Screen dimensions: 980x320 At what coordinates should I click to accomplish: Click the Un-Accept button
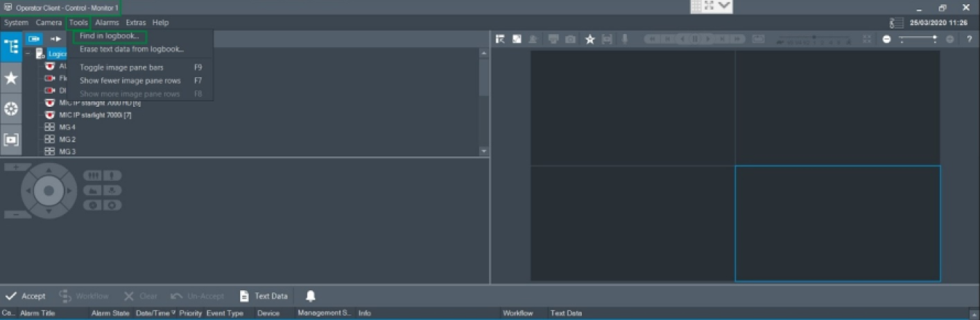pos(197,296)
